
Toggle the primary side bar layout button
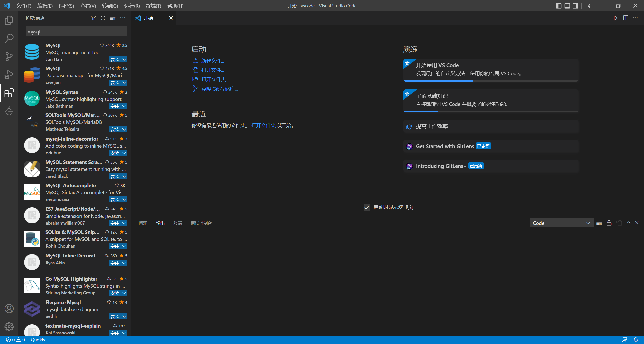[558, 6]
